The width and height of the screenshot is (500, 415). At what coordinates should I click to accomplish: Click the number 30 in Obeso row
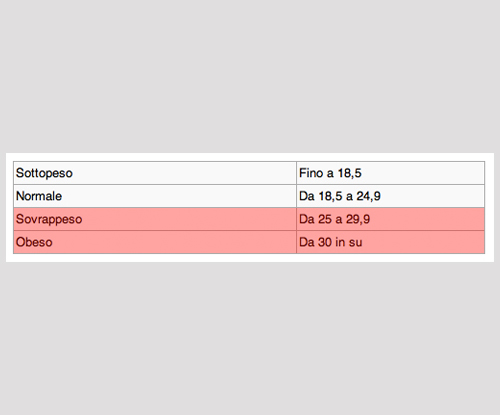coord(325,242)
